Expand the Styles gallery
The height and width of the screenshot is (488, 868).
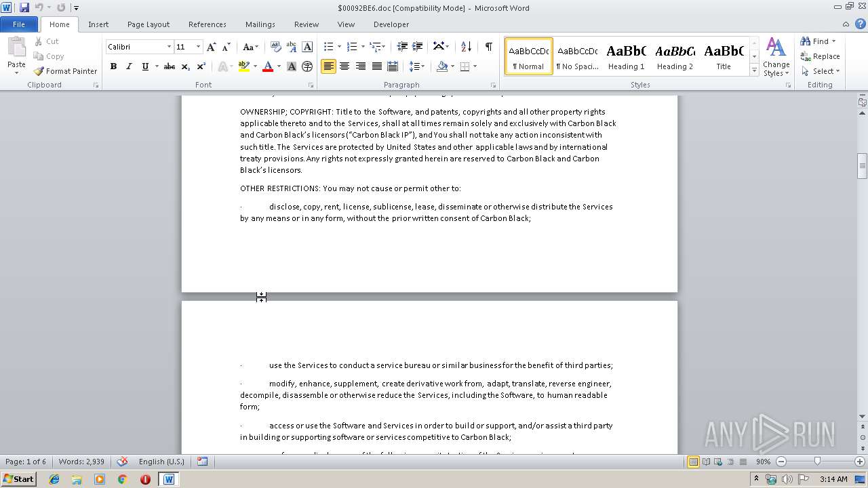(x=754, y=70)
